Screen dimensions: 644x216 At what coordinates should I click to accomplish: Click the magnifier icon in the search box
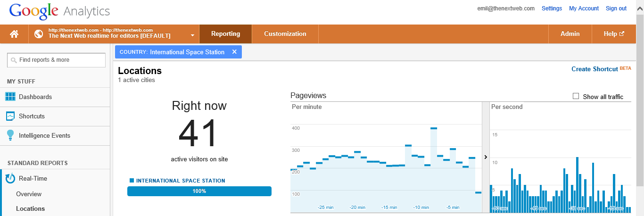click(x=14, y=60)
